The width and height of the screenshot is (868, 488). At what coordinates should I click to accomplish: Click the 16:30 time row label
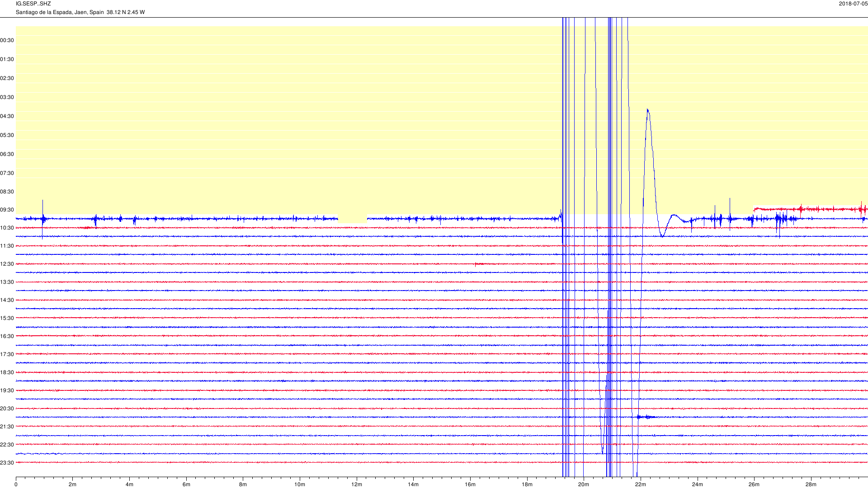click(x=7, y=336)
